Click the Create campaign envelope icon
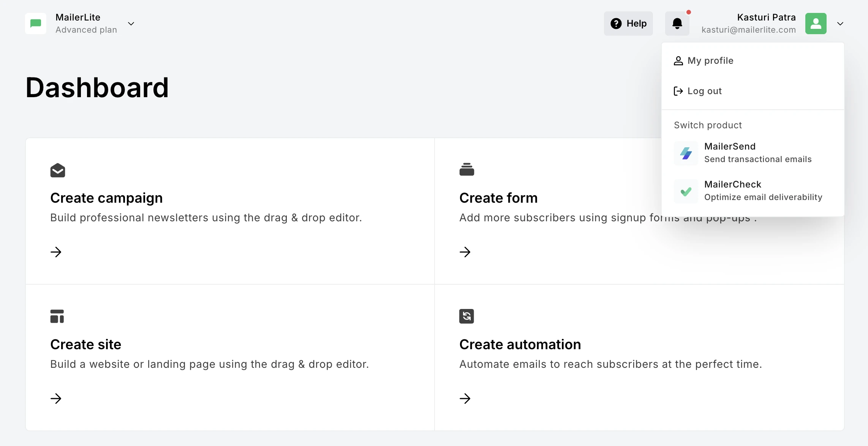868x446 pixels. point(57,170)
